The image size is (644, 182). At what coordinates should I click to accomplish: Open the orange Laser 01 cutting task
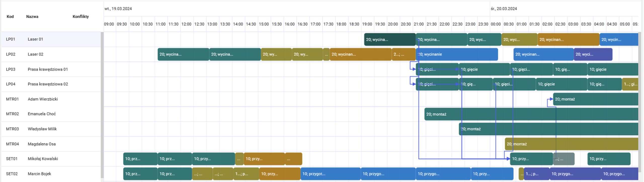click(x=569, y=40)
